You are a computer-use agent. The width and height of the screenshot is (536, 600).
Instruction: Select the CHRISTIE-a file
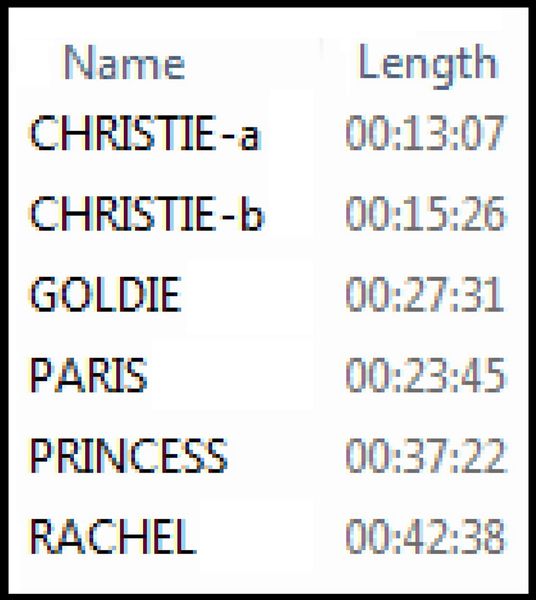(x=146, y=133)
